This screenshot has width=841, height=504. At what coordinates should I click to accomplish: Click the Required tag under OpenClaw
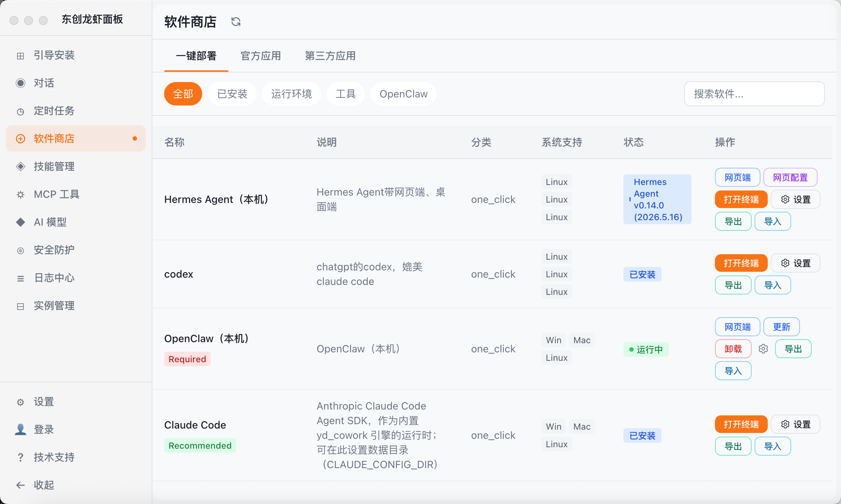[187, 359]
